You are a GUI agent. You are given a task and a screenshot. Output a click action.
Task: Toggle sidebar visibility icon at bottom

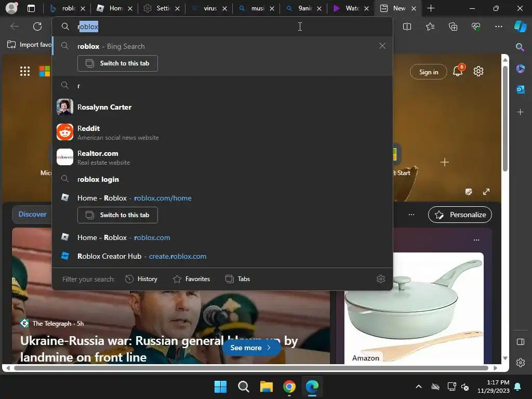click(x=521, y=342)
